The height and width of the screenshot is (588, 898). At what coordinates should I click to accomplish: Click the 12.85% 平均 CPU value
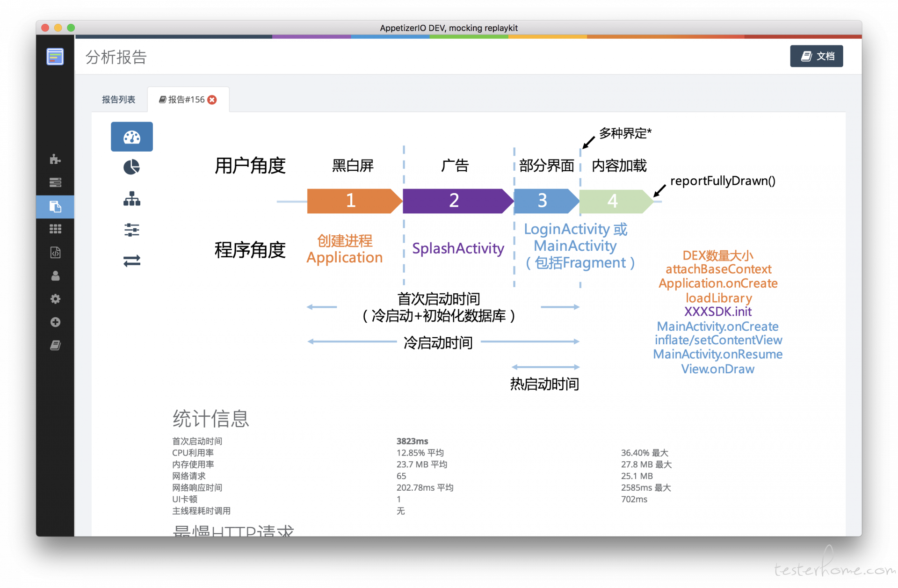tap(420, 453)
